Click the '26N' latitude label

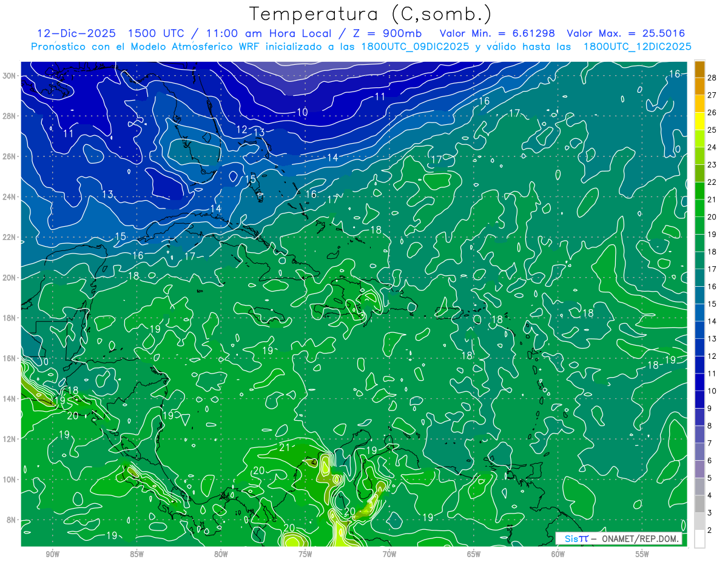[9, 156]
